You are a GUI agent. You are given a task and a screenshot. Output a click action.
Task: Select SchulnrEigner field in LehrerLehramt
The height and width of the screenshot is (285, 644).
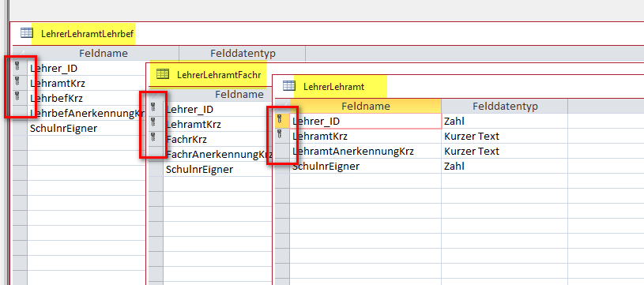366,166
